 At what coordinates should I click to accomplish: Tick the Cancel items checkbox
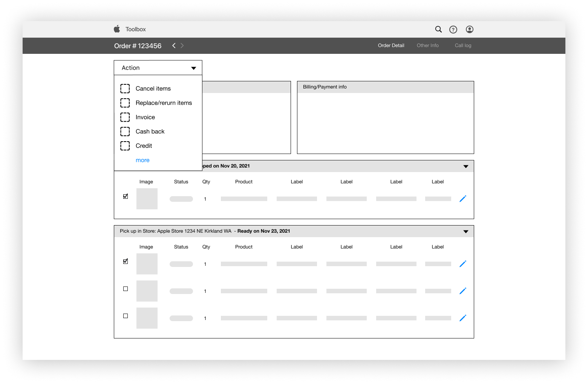(x=125, y=88)
